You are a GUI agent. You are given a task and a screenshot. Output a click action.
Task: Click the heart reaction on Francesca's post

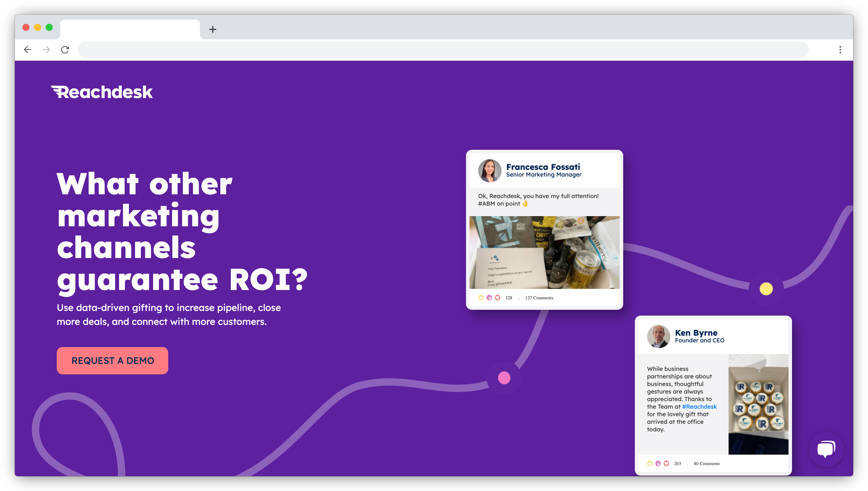[497, 298]
